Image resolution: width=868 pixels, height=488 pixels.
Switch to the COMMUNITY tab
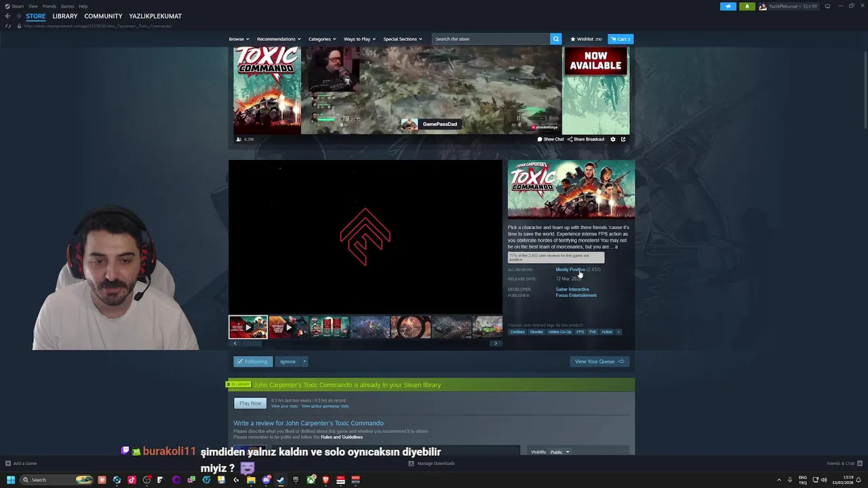(x=103, y=16)
